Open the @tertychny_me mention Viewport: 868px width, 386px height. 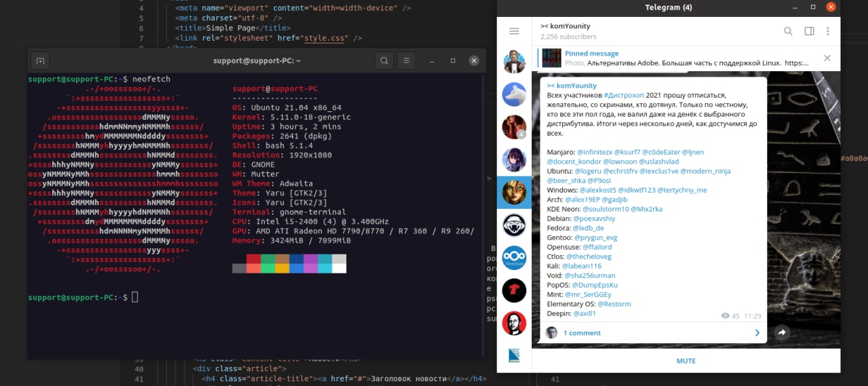pos(682,190)
